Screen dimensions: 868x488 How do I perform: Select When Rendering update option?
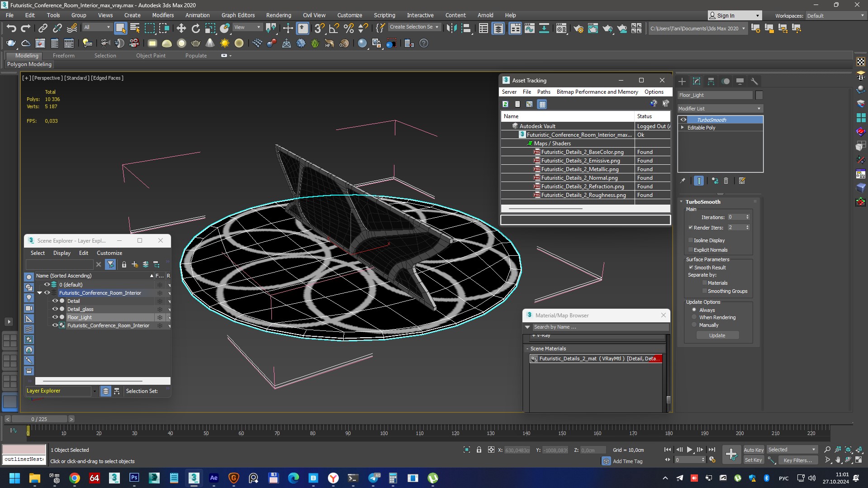click(694, 317)
